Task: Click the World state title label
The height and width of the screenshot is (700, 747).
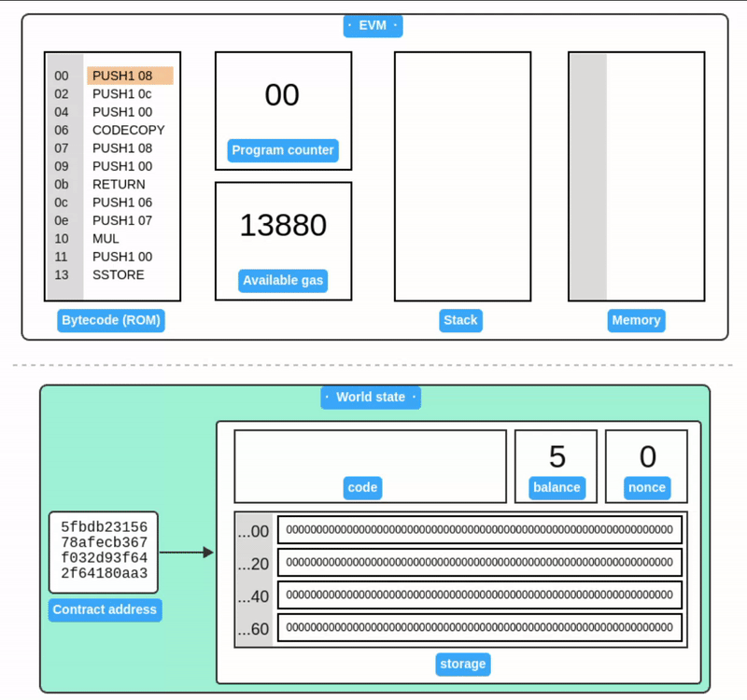Action: (x=371, y=397)
